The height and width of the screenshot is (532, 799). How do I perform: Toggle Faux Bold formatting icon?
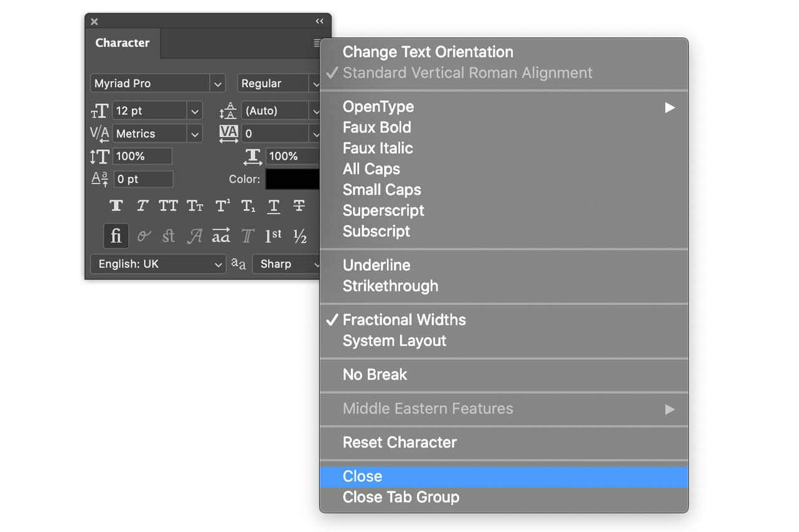click(116, 205)
